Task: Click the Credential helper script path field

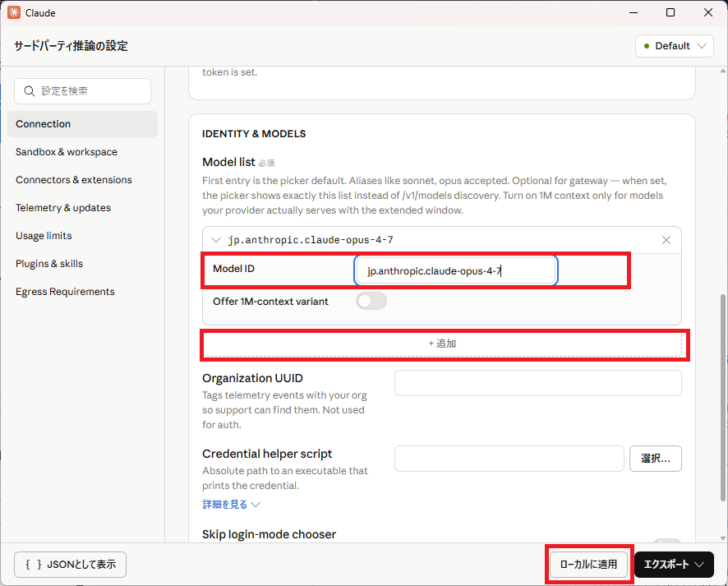Action: (x=509, y=459)
